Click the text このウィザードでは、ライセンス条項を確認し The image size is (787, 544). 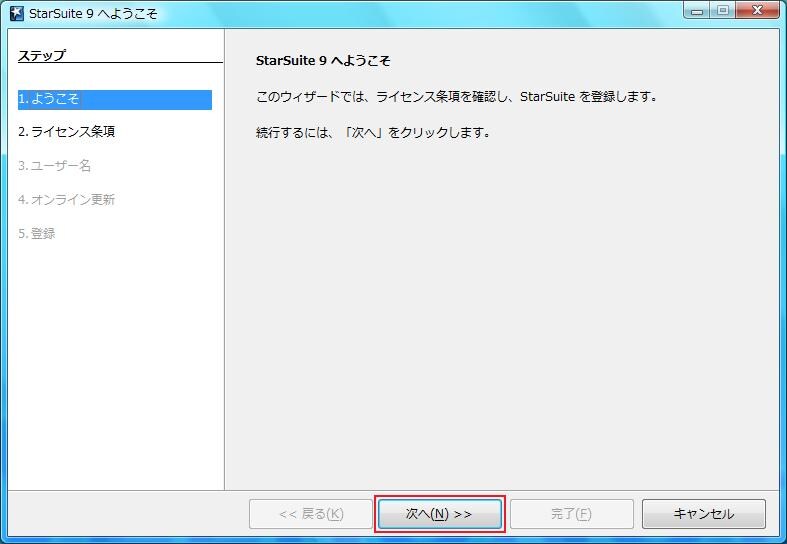pyautogui.click(x=382, y=96)
